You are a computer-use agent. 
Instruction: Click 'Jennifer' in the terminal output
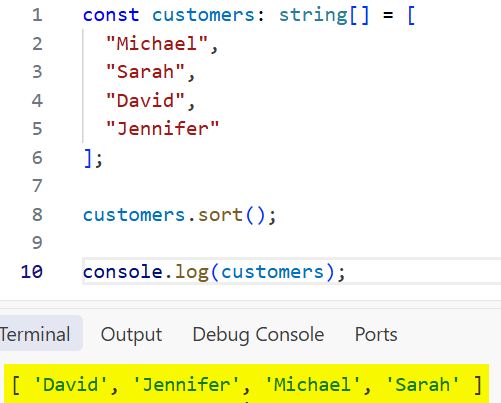[186, 384]
